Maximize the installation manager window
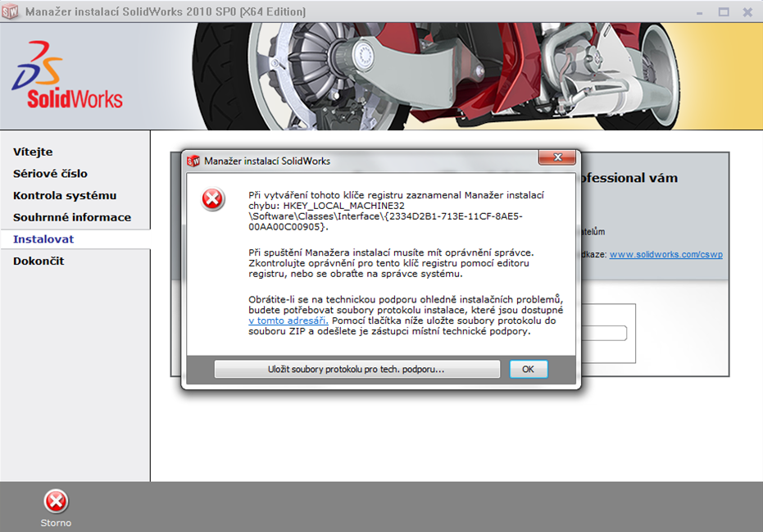763x532 pixels. click(x=724, y=12)
